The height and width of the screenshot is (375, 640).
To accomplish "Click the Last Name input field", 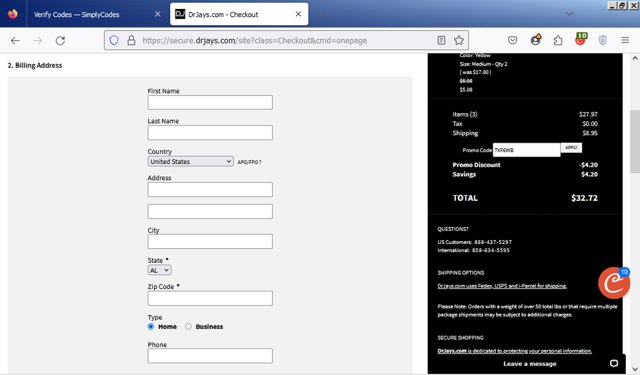I will pos(210,133).
